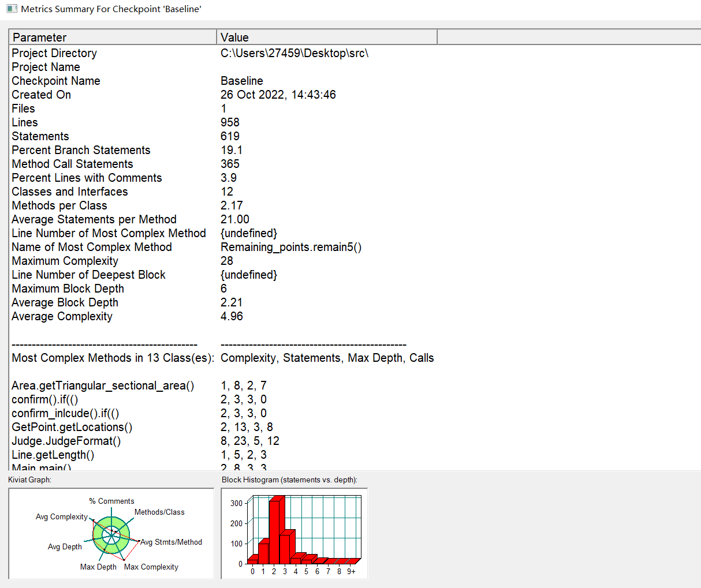The height and width of the screenshot is (588, 701).
Task: Click the Classes and Interfaces value 12
Action: pyautogui.click(x=227, y=192)
